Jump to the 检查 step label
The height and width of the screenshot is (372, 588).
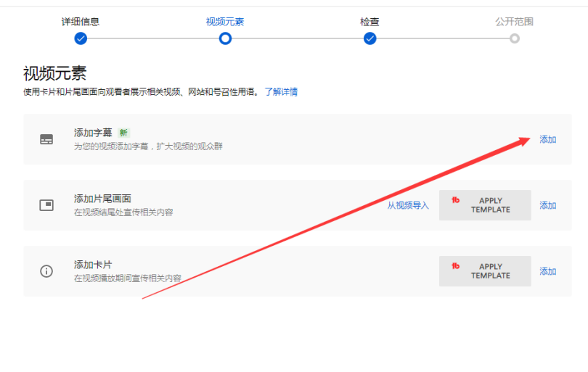pyautogui.click(x=369, y=22)
